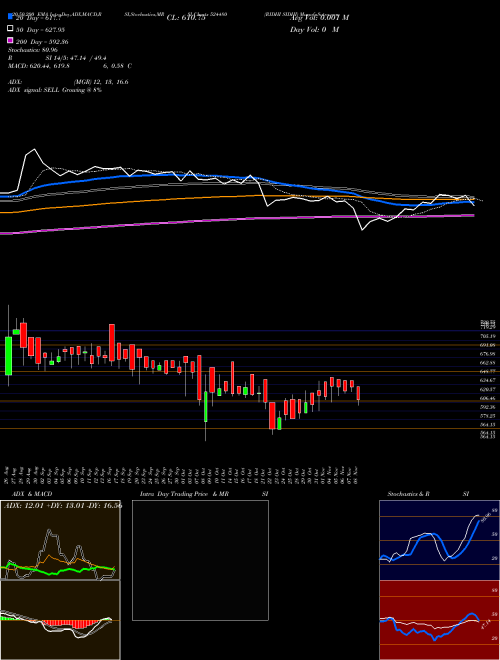Click the MACD histogram chart panel

pyautogui.click(x=60, y=620)
